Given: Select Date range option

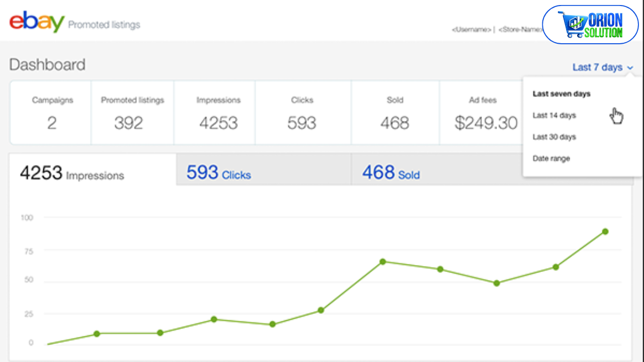Looking at the screenshot, I should [x=551, y=159].
